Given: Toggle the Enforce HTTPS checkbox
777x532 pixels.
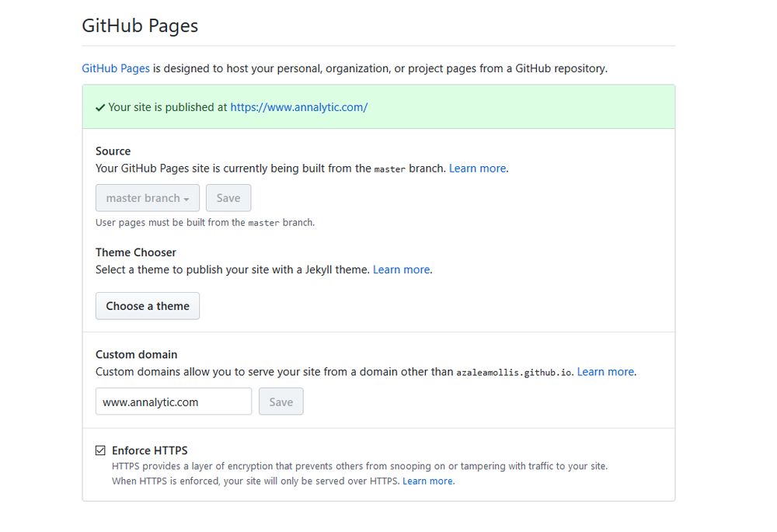Looking at the screenshot, I should click(x=100, y=450).
